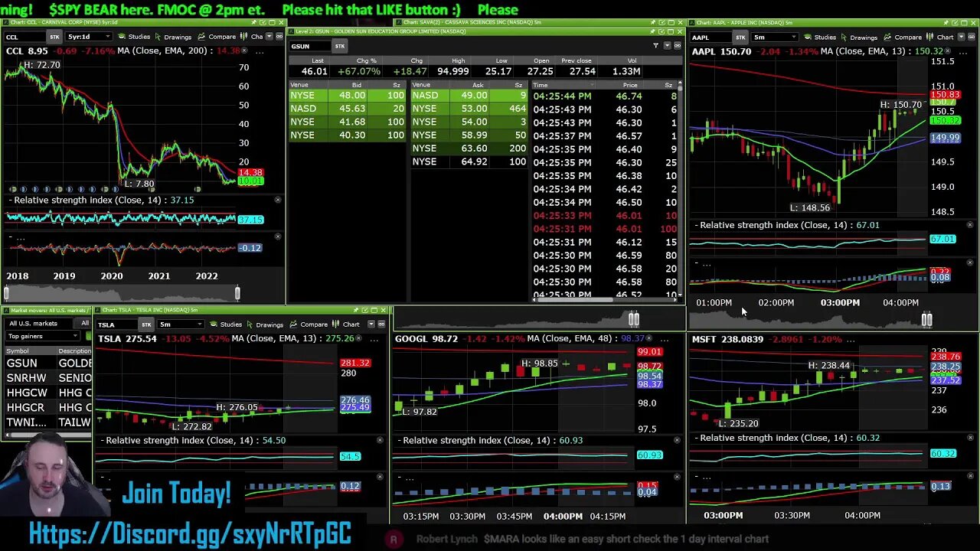
Task: Select the HHGCR row in Market movers
Action: coord(47,407)
